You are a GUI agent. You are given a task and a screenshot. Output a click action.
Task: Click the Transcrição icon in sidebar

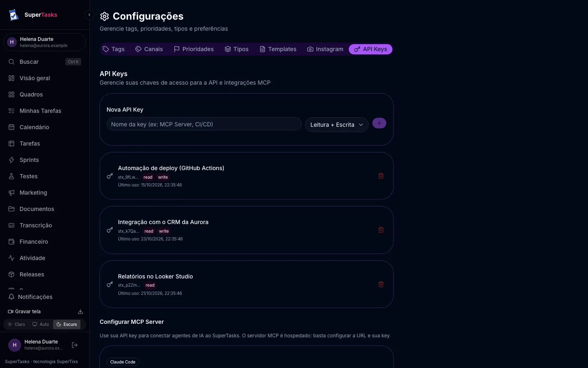pyautogui.click(x=11, y=225)
